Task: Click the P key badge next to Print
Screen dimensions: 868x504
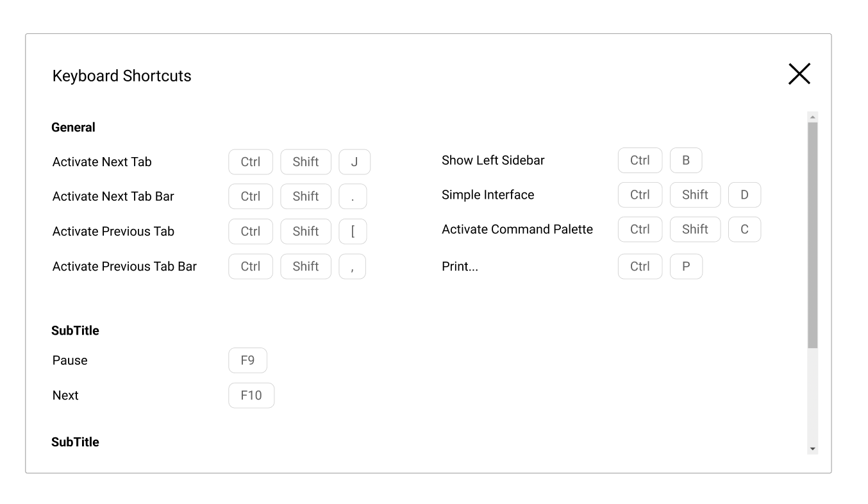Action: point(686,266)
